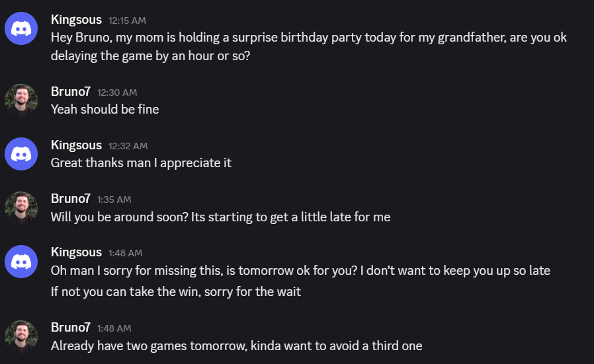Click the 1:35 AM timestamp

pos(114,200)
